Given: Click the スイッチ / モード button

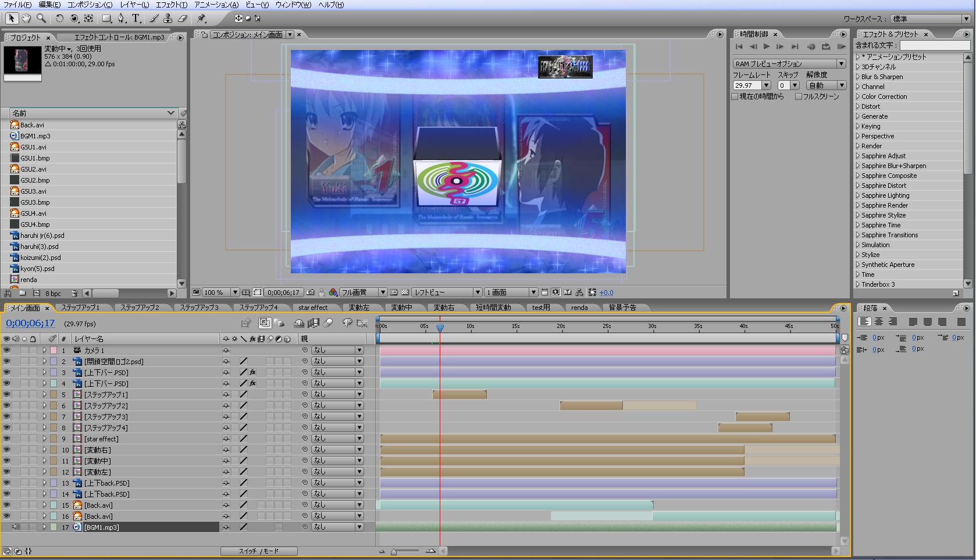Looking at the screenshot, I should (259, 551).
